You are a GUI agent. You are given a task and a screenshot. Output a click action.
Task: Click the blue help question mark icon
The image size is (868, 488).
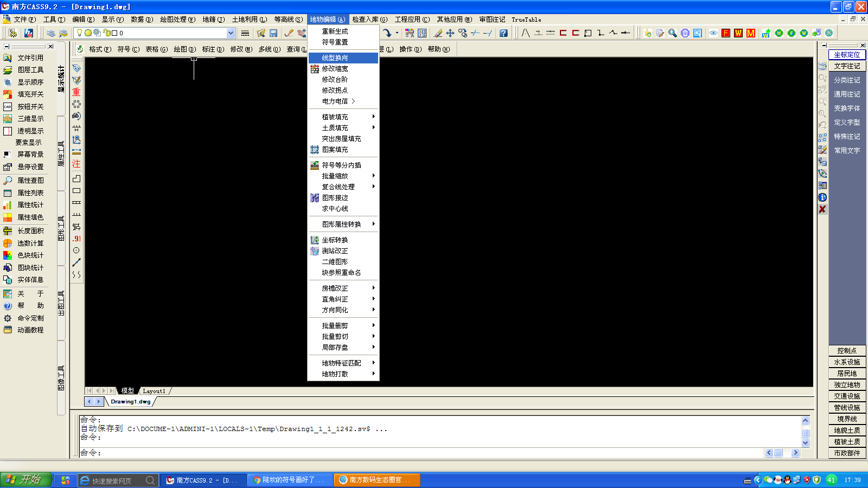point(504,33)
